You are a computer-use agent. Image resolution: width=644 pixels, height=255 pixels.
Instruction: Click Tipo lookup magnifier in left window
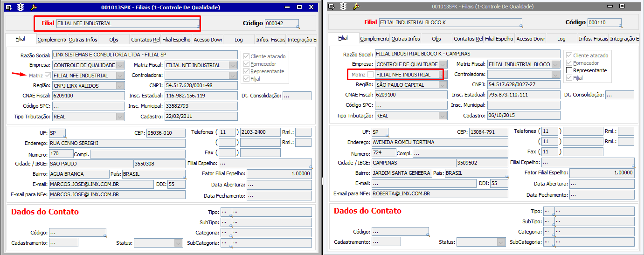[231, 215]
